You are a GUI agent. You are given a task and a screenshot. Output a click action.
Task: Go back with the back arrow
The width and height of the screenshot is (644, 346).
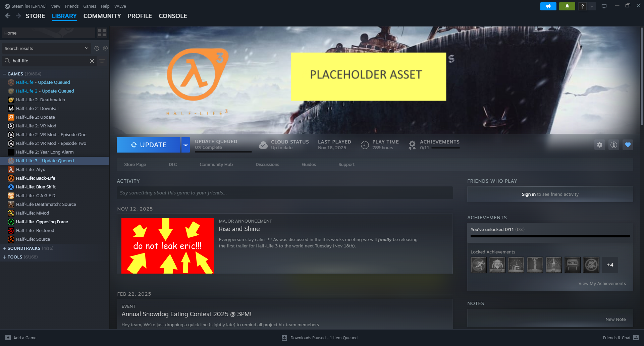pos(8,16)
